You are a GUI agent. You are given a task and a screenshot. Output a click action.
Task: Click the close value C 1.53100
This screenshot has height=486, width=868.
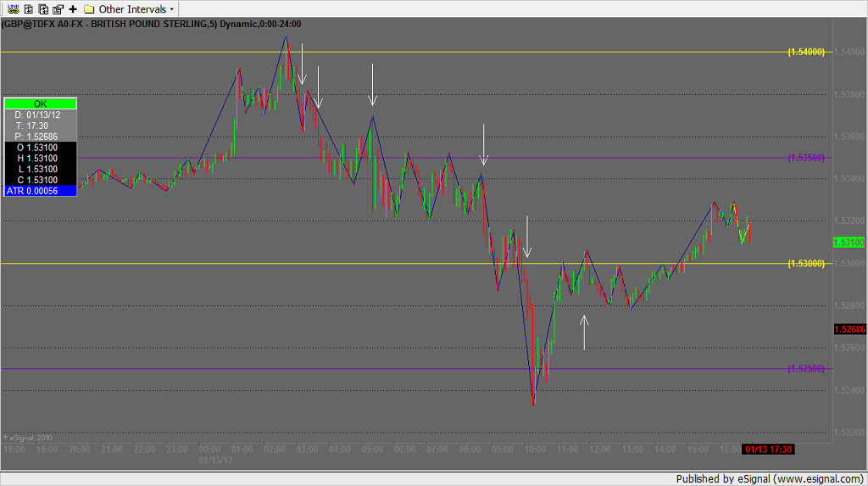(41, 180)
